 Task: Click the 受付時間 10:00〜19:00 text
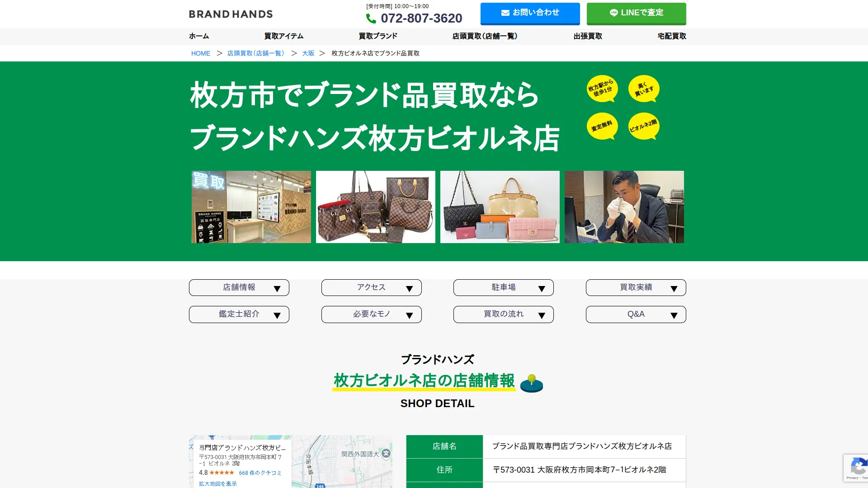pyautogui.click(x=397, y=6)
